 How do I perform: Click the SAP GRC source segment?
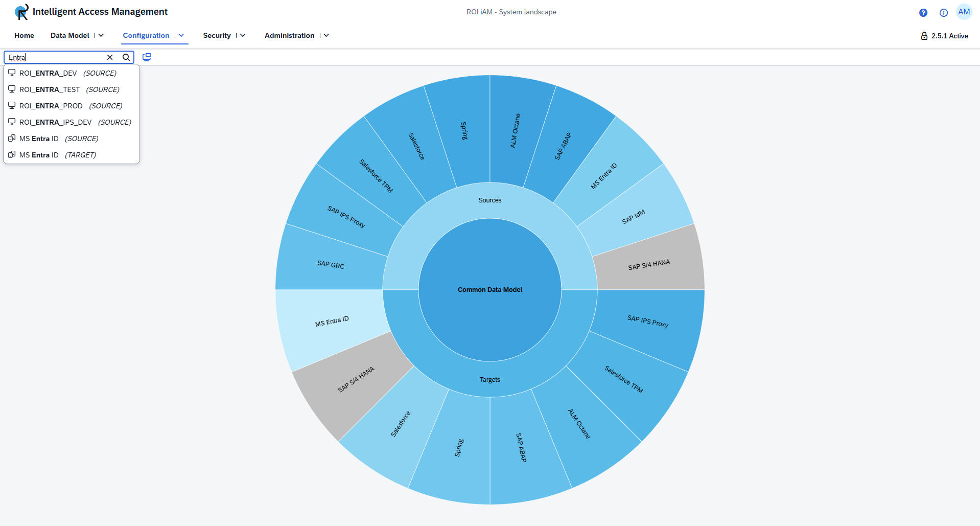[331, 265]
